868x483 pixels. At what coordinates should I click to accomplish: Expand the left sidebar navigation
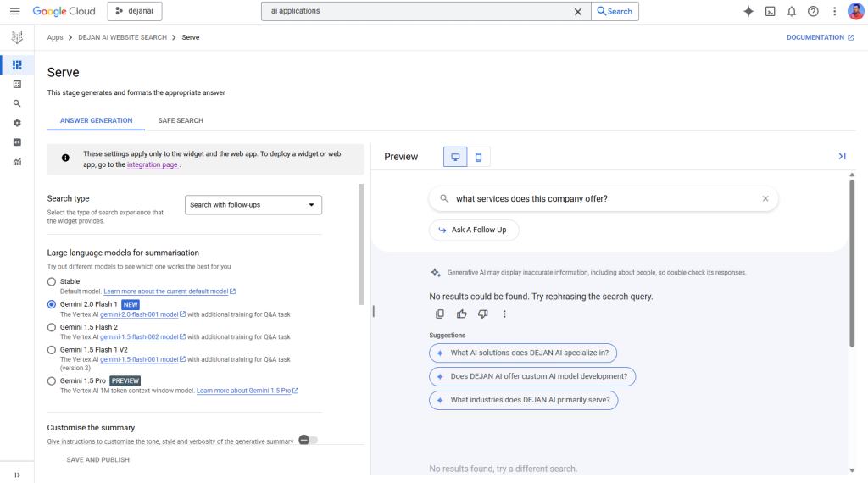[17, 475]
